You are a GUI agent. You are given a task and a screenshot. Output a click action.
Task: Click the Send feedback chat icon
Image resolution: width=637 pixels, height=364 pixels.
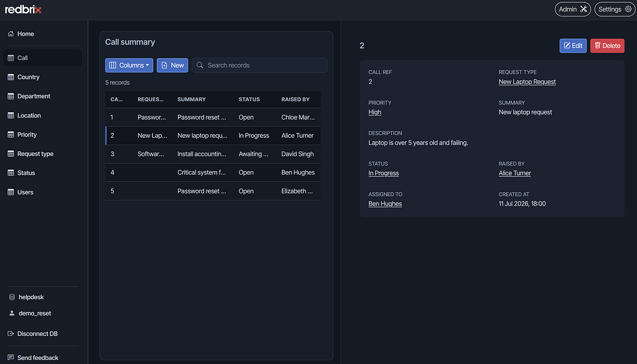[x=10, y=357]
